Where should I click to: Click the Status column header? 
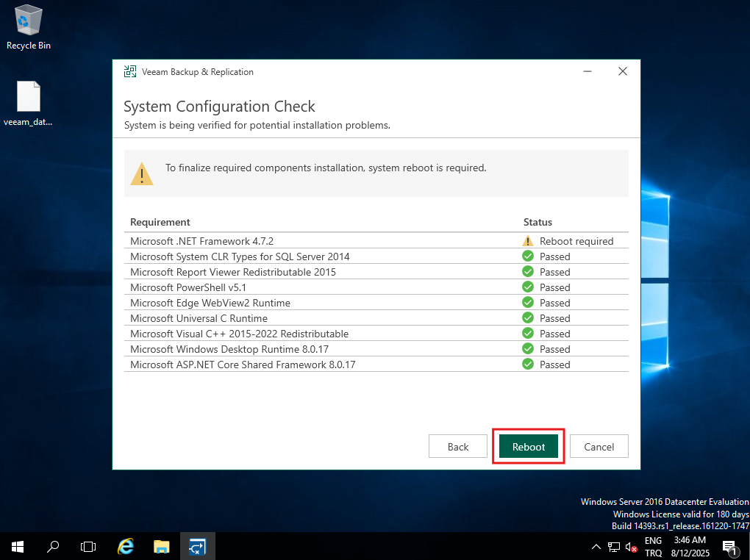[537, 222]
